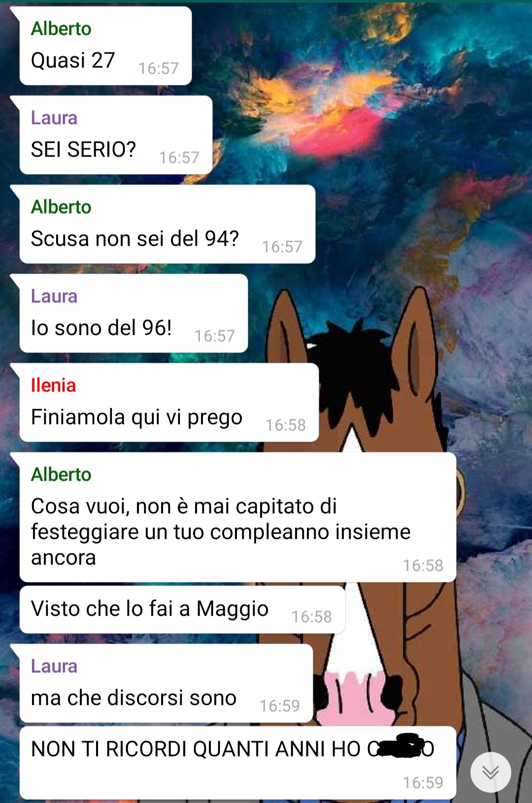Tap the 16:58 timestamp on Ilenia's message
The image size is (532, 803).
tap(286, 425)
